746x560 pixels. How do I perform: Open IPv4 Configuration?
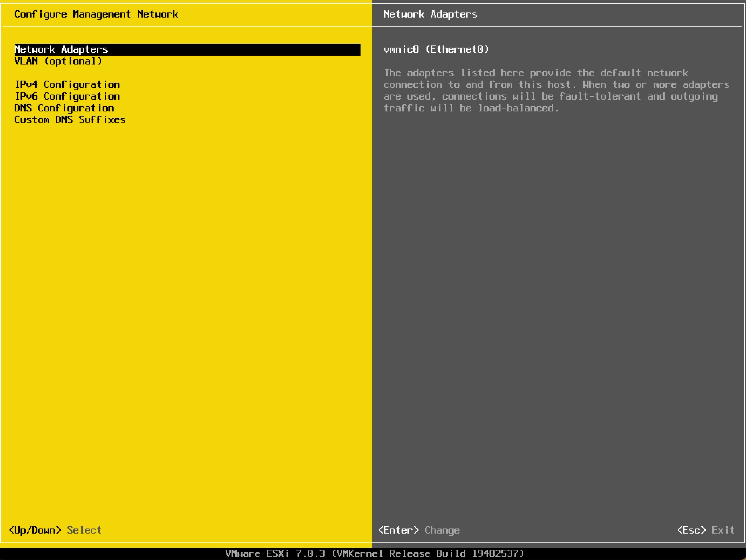(67, 85)
